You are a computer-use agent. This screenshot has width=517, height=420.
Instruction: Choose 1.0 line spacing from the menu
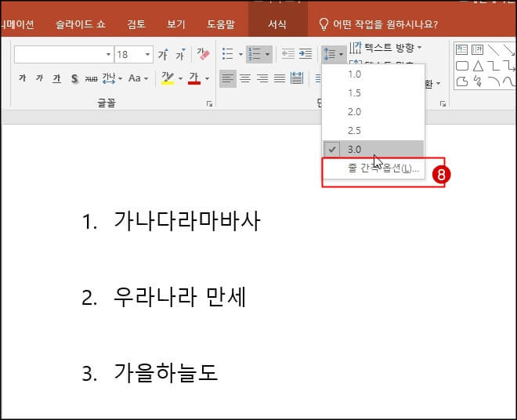[373, 74]
